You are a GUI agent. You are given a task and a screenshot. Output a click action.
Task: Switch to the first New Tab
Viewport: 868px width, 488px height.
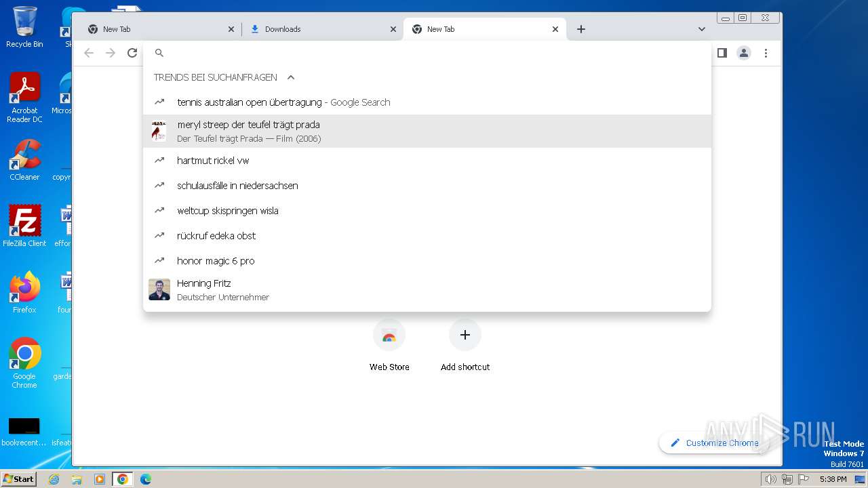(x=160, y=29)
